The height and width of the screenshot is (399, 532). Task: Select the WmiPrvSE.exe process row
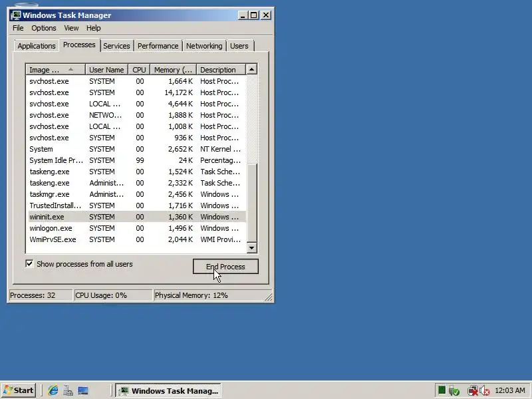pyautogui.click(x=136, y=239)
